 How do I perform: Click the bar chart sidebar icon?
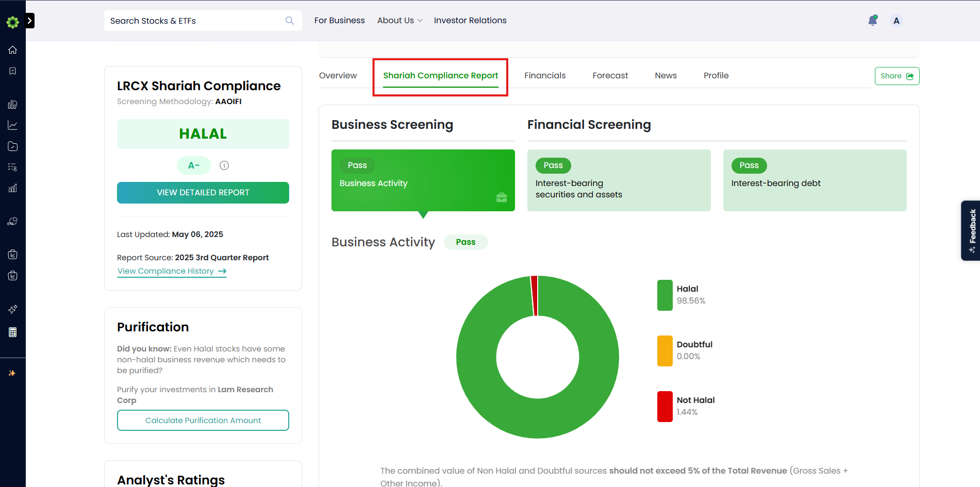[13, 188]
